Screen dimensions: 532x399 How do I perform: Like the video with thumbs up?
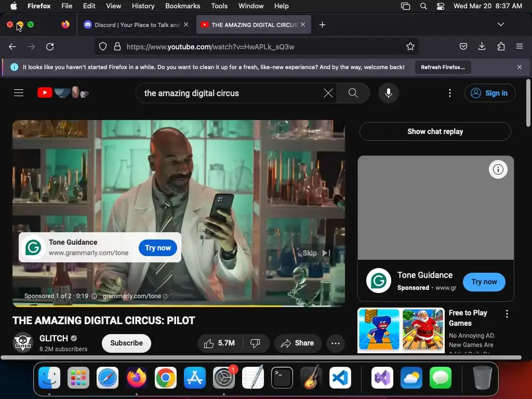(220, 343)
